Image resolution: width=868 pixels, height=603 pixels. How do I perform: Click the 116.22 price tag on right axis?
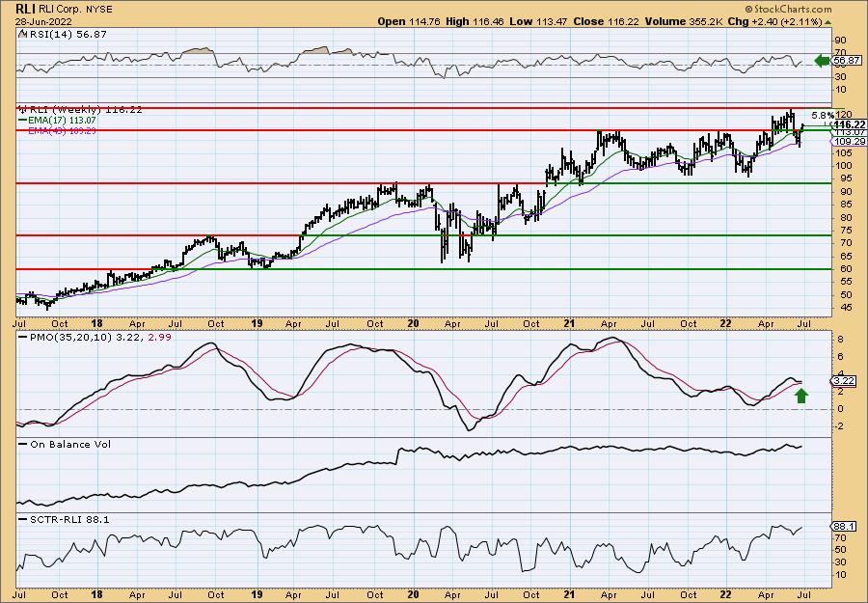[849, 124]
